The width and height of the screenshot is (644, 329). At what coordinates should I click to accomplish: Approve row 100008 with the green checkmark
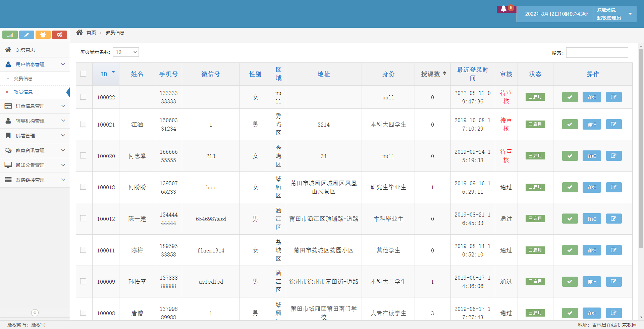point(570,313)
